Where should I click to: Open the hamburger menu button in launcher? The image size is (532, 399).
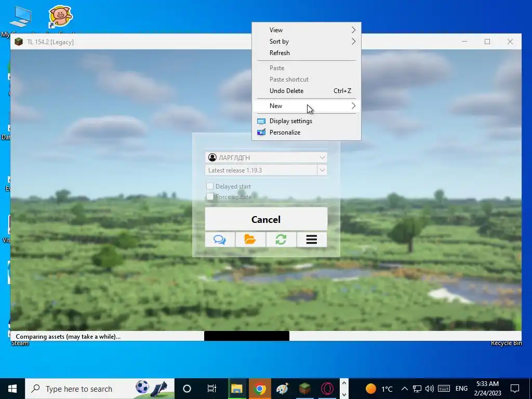(312, 240)
